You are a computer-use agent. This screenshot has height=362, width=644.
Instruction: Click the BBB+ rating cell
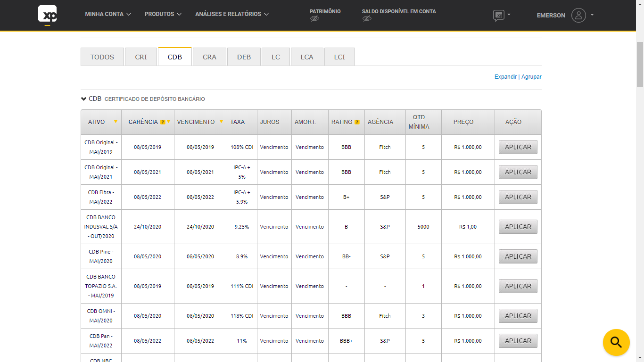tap(347, 341)
